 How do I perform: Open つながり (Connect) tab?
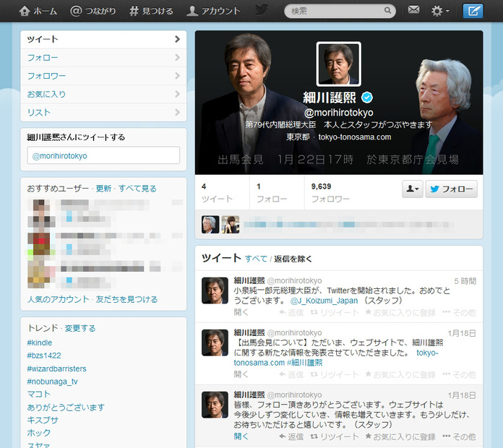(93, 12)
